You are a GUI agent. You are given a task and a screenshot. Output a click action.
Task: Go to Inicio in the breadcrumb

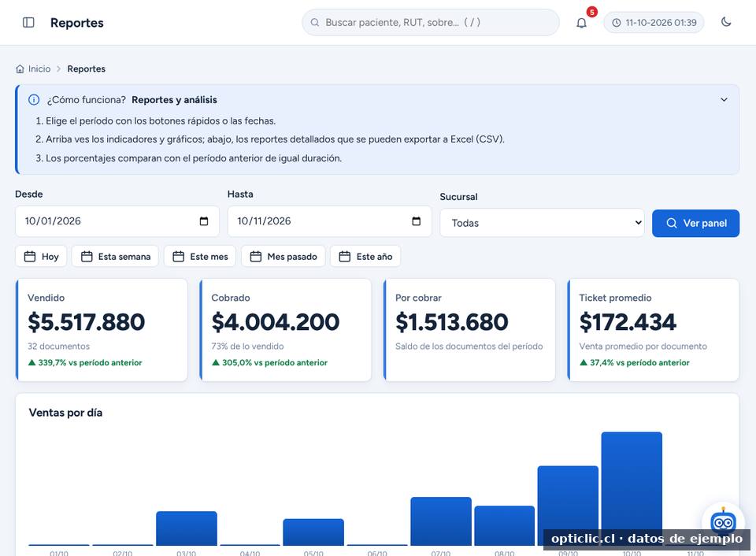(x=39, y=69)
